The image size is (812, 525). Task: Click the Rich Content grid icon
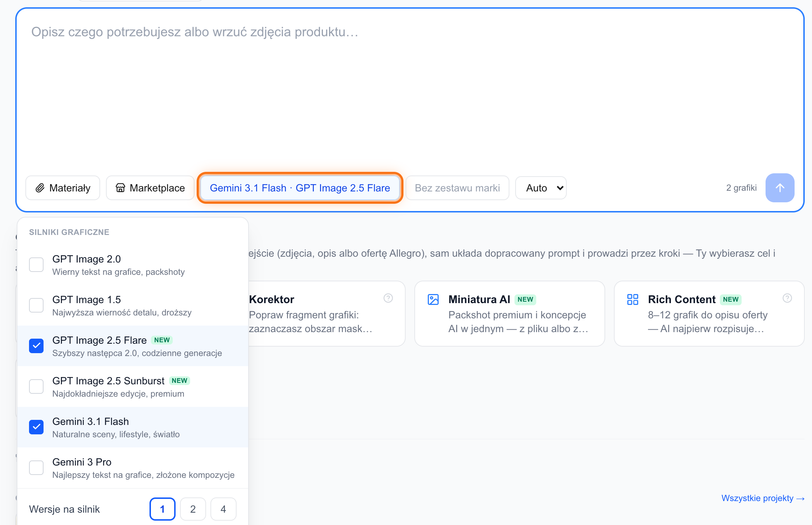(633, 299)
